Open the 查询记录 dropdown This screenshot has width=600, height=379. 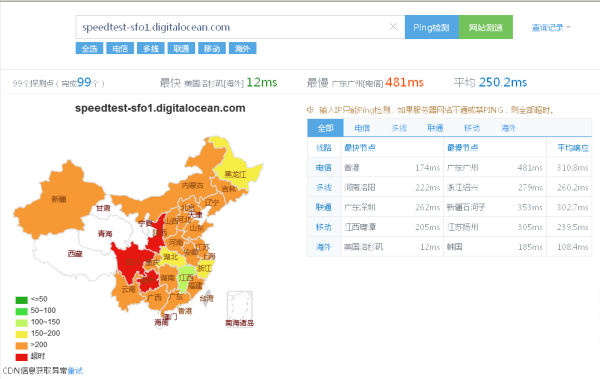(551, 28)
